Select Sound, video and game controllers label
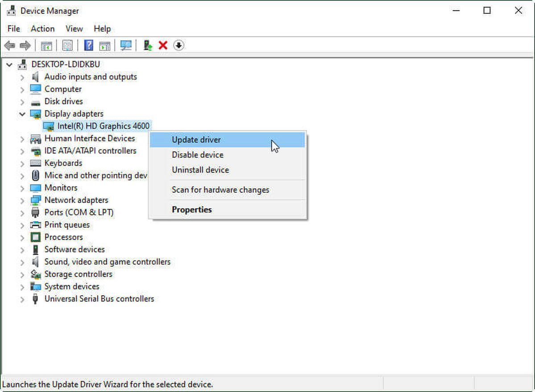Screen dimensions: 535x392 click(x=107, y=262)
